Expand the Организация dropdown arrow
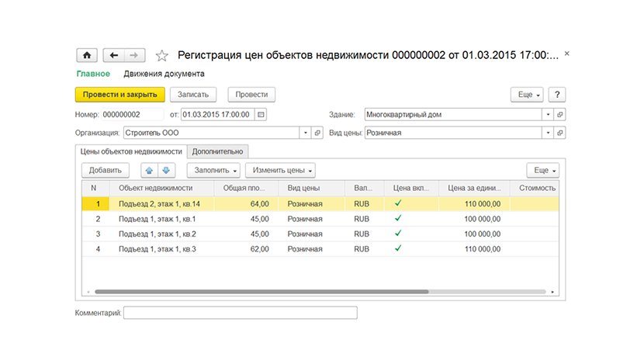The height and width of the screenshot is (364, 644). pos(305,133)
